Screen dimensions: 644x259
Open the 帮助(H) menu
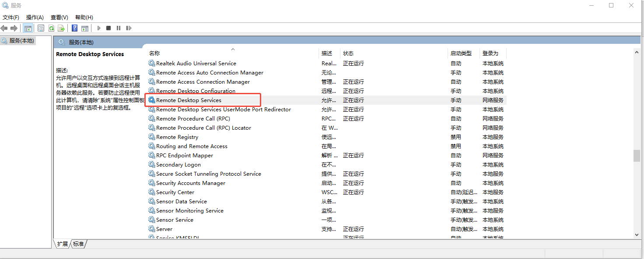[x=84, y=18]
